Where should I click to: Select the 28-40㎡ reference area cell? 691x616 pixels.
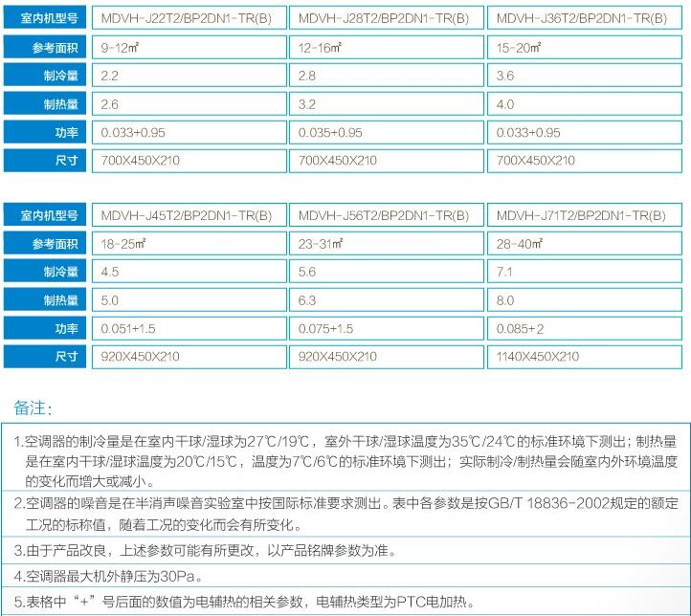pyautogui.click(x=585, y=243)
